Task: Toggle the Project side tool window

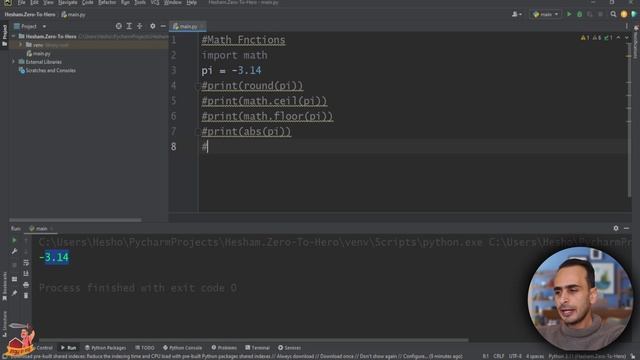Action: point(4,35)
